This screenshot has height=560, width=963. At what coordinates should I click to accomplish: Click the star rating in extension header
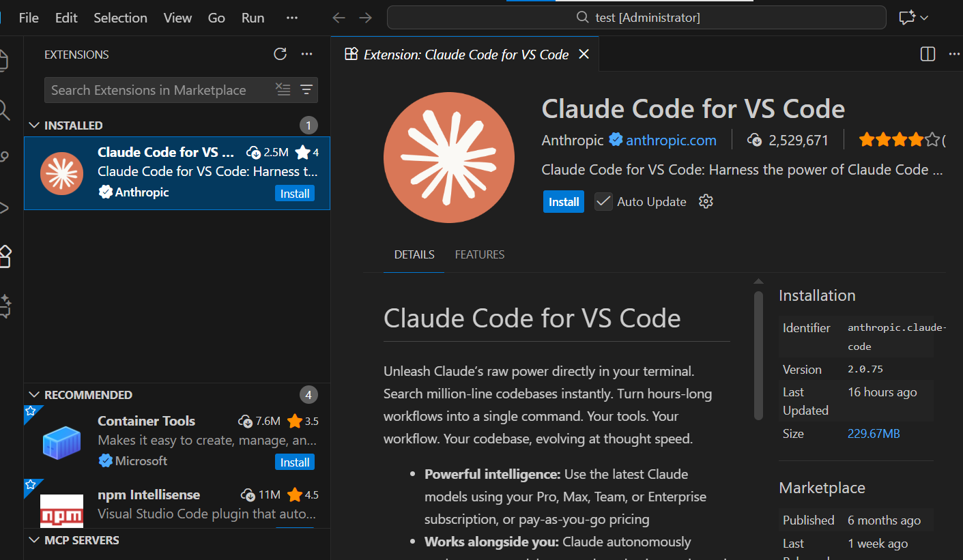coord(900,141)
